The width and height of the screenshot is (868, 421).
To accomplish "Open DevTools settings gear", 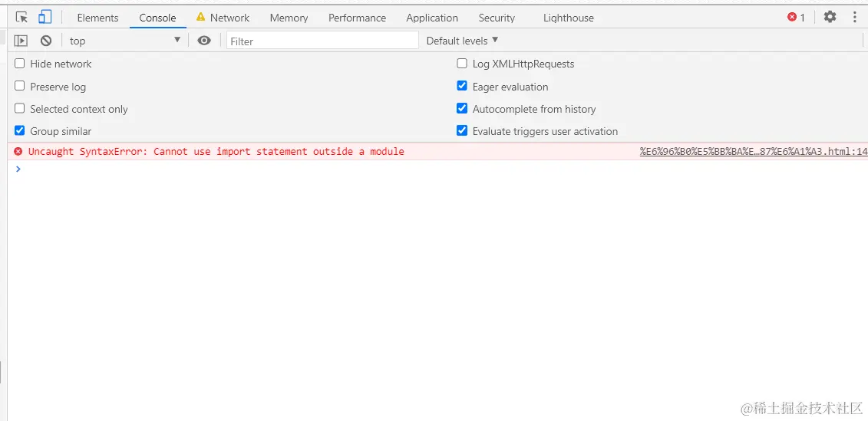I will (x=830, y=17).
